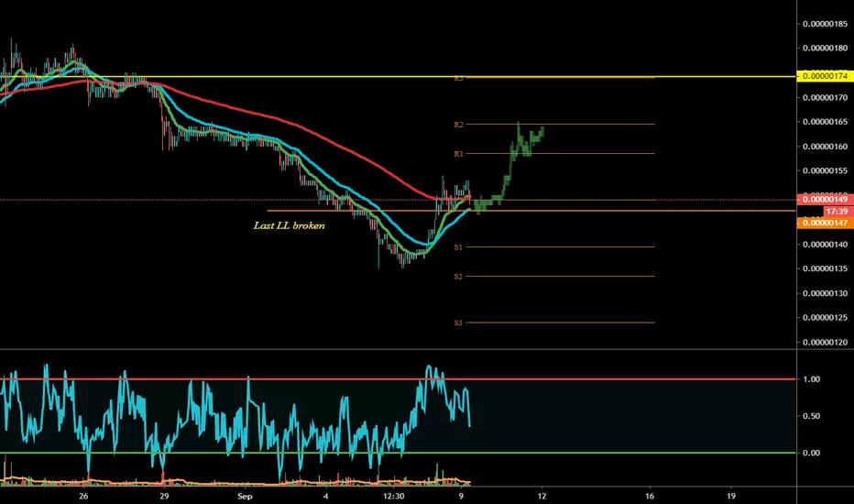The width and height of the screenshot is (854, 504).
Task: Click the R3 pivot label on yellow line
Action: point(458,79)
